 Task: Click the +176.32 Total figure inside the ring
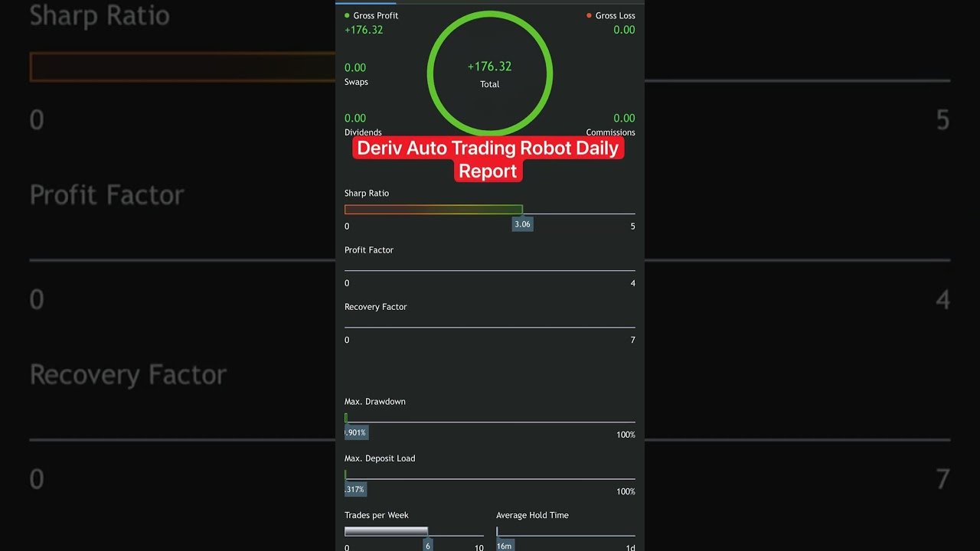coord(489,67)
